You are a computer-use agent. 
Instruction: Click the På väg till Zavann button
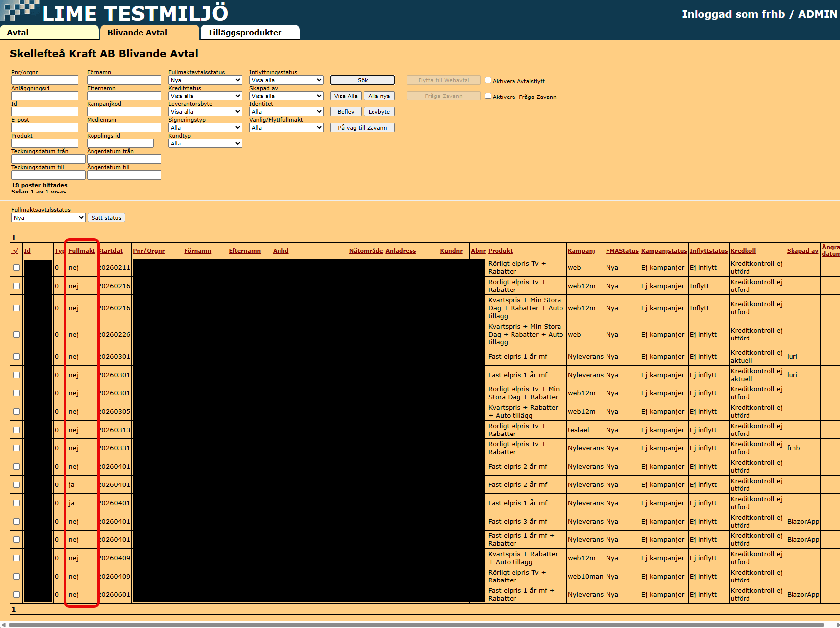(362, 128)
